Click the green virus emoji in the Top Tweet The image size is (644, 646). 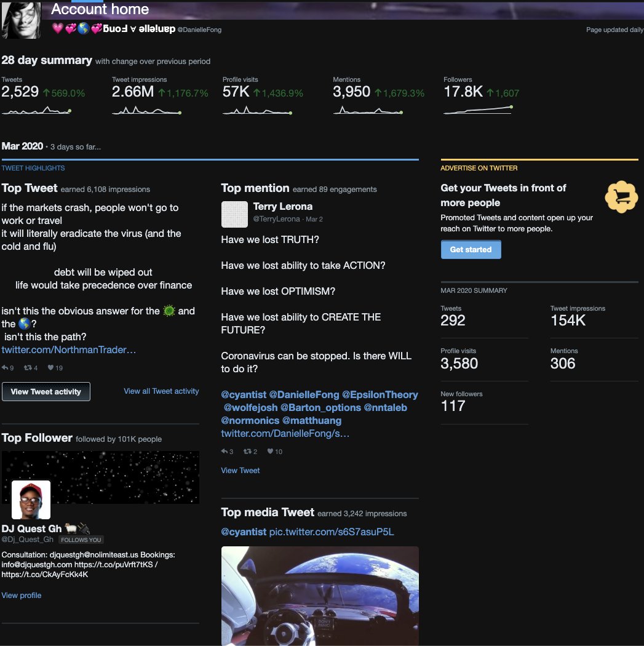pyautogui.click(x=169, y=311)
